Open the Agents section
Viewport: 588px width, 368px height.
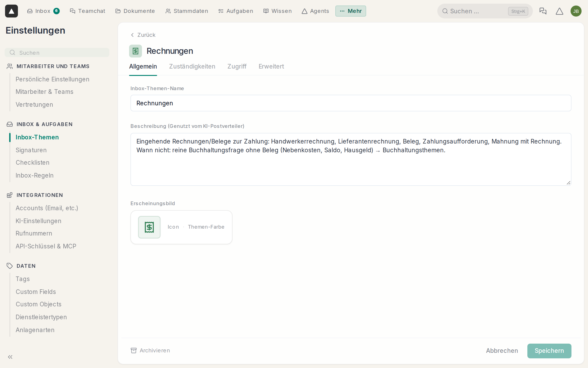click(x=315, y=11)
